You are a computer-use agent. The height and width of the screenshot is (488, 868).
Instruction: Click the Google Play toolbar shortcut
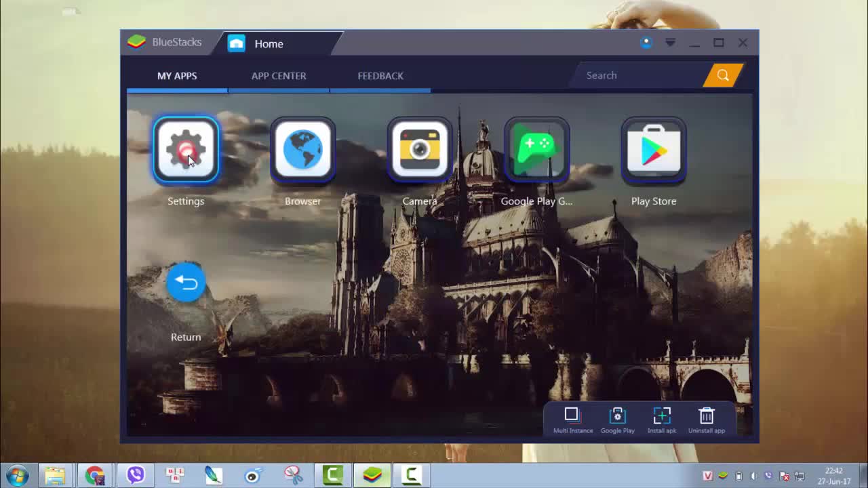pyautogui.click(x=617, y=420)
